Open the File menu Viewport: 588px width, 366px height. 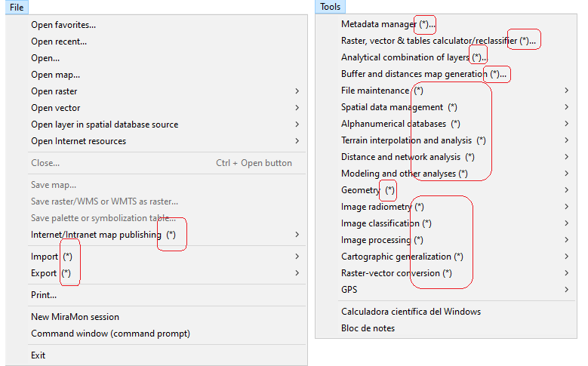17,7
